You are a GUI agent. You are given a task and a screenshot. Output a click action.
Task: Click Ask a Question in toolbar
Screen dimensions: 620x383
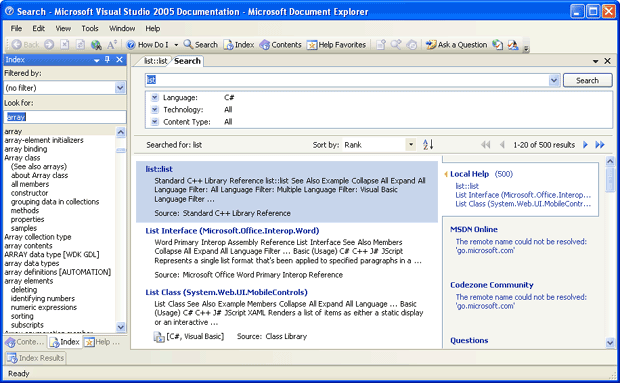coord(456,45)
